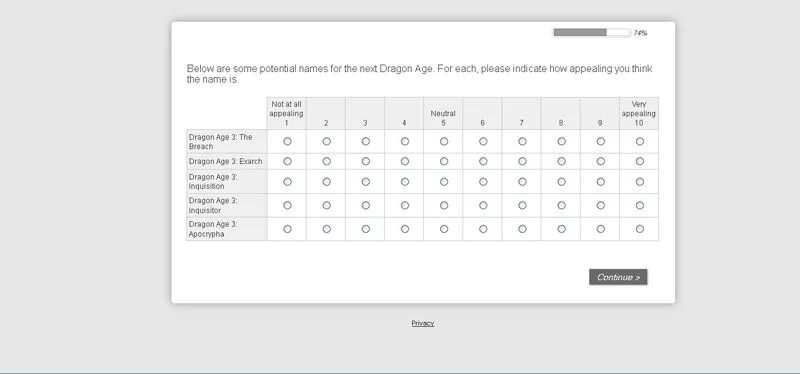800x374 pixels.
Task: Rate Apocrypha as neutral 5
Action: (x=444, y=229)
